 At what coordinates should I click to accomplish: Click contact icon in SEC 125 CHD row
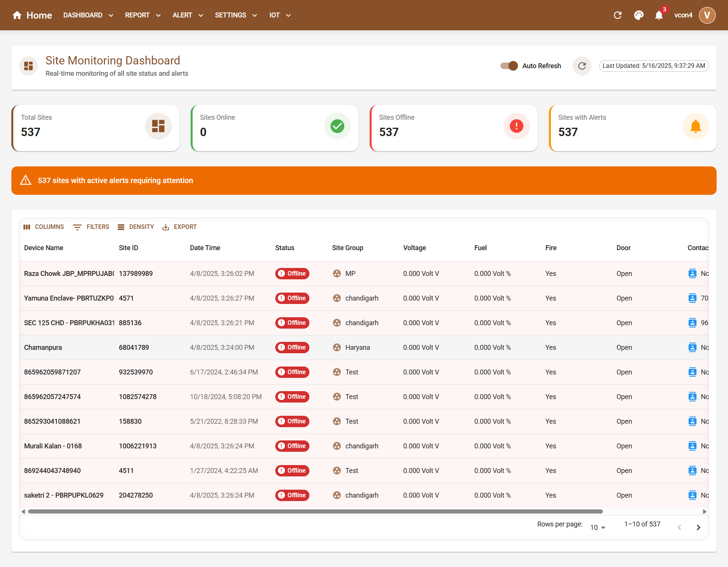click(x=692, y=323)
